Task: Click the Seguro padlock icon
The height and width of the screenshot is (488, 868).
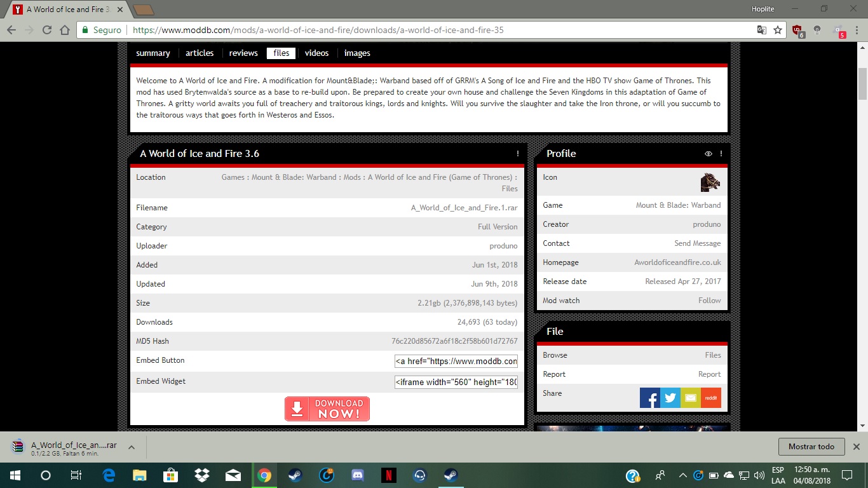Action: (x=85, y=30)
